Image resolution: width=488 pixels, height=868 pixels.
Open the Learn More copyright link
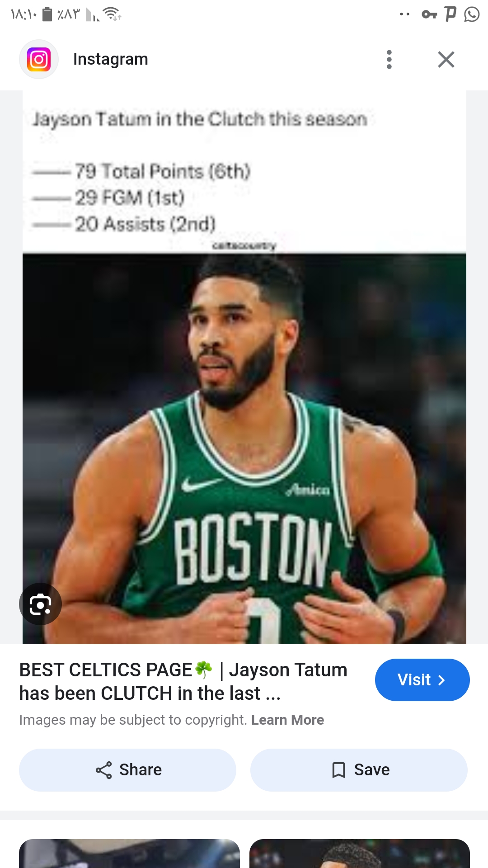[x=287, y=720]
